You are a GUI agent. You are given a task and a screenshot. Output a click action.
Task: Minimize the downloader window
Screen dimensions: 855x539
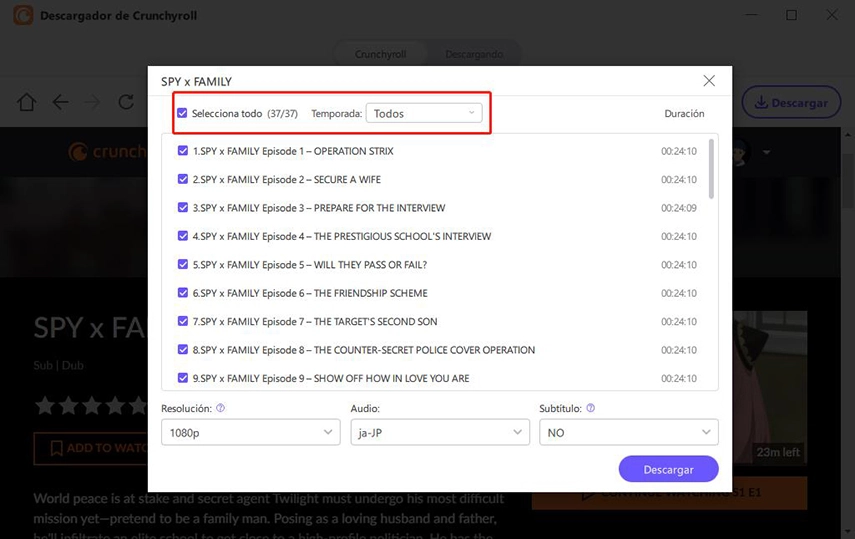click(751, 15)
